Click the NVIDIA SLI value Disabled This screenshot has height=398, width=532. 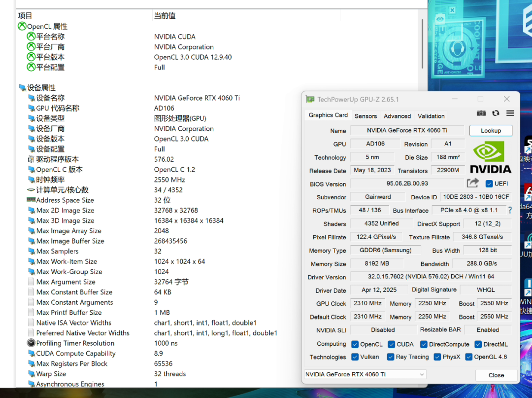pyautogui.click(x=383, y=330)
